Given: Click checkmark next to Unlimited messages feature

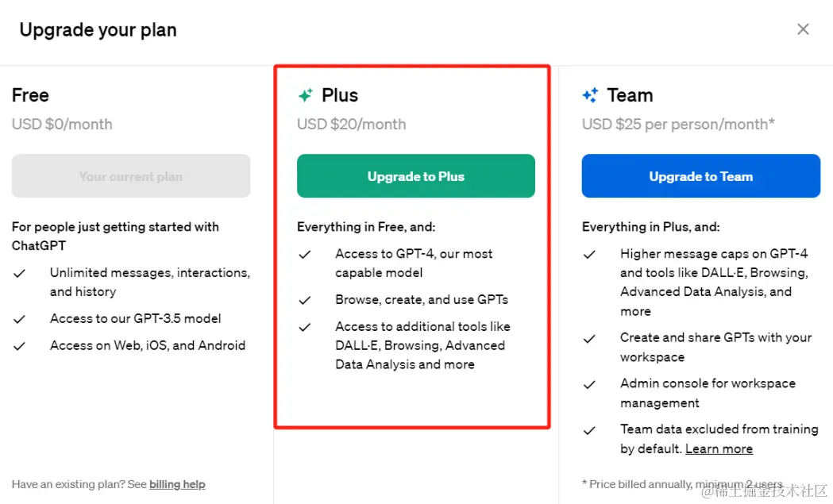Looking at the screenshot, I should click(20, 273).
